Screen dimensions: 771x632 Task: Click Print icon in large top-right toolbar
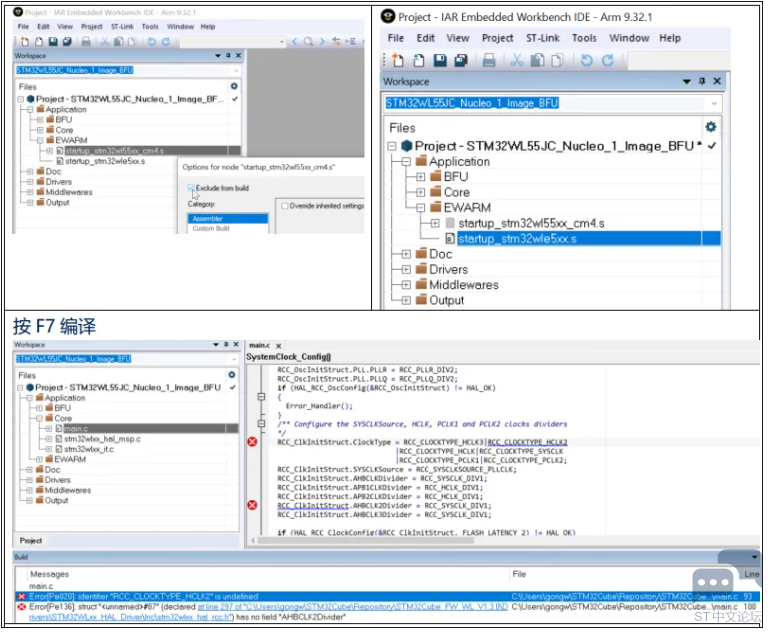[x=489, y=60]
